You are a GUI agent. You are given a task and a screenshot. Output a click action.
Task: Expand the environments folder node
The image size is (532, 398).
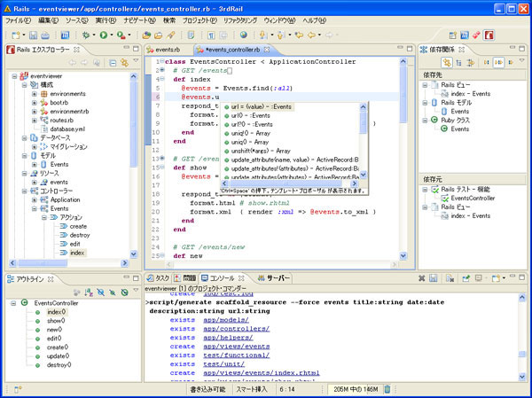click(x=34, y=94)
